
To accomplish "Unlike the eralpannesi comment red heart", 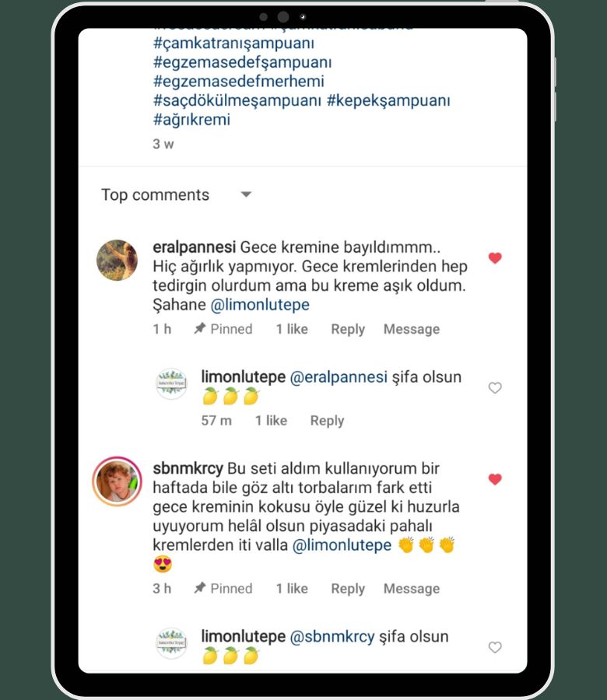I will click(x=495, y=258).
